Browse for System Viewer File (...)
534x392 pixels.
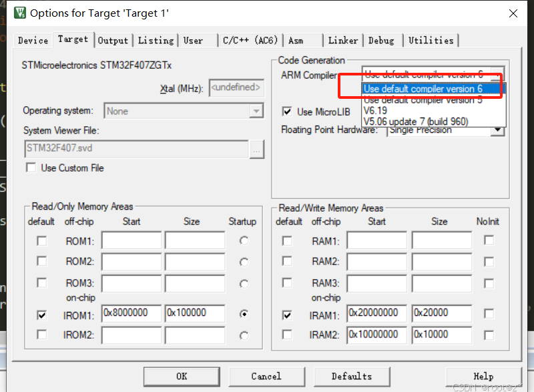coord(256,149)
